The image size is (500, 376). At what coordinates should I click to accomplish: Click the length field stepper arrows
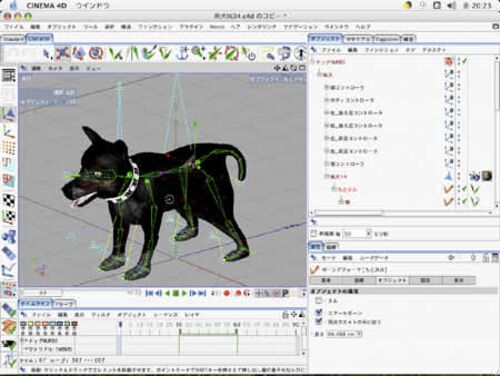click(x=360, y=334)
